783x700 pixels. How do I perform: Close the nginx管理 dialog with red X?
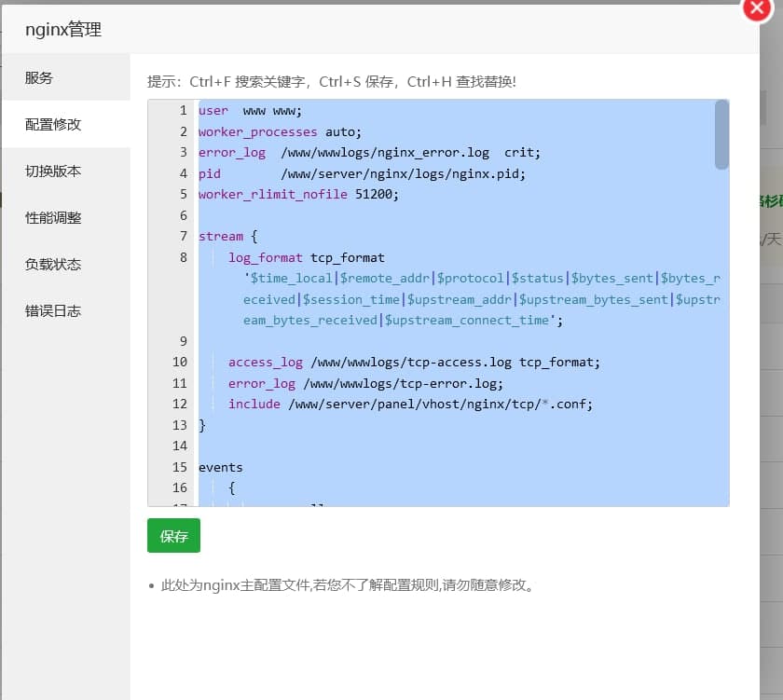point(757,8)
